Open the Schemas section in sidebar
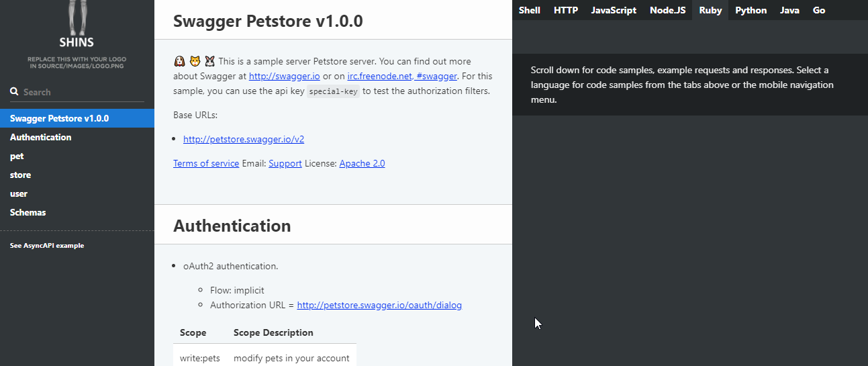868x366 pixels. (x=77, y=212)
